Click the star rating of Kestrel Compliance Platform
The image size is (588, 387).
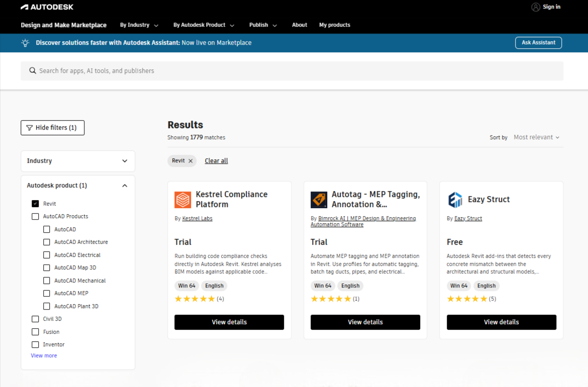(194, 299)
